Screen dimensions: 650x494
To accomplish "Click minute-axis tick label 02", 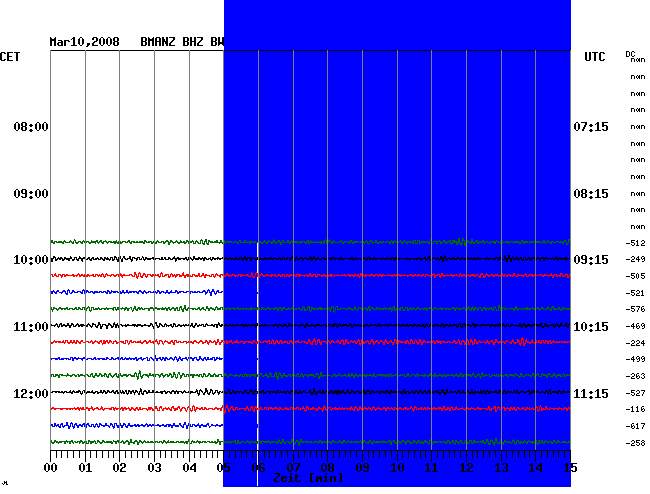I will [x=119, y=468].
